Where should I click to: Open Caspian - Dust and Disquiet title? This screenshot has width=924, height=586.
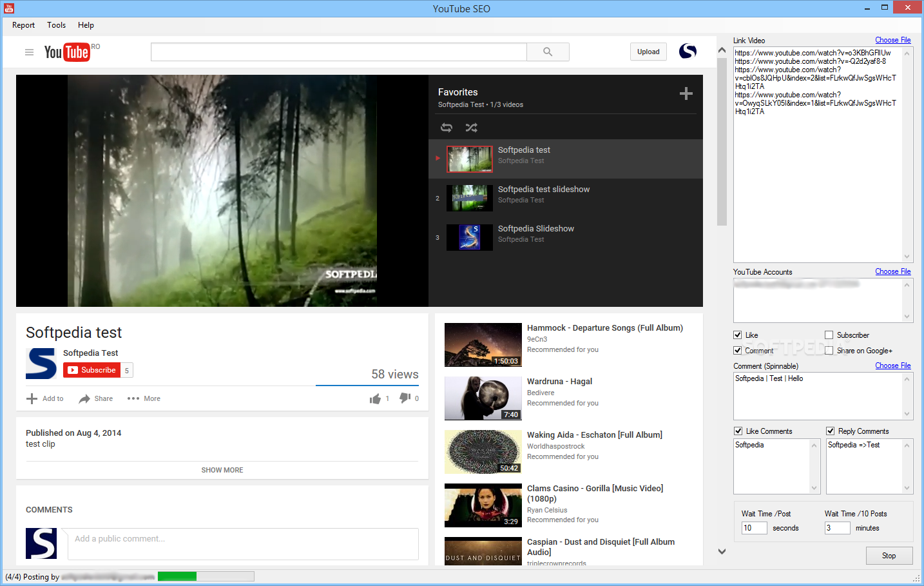[601, 547]
